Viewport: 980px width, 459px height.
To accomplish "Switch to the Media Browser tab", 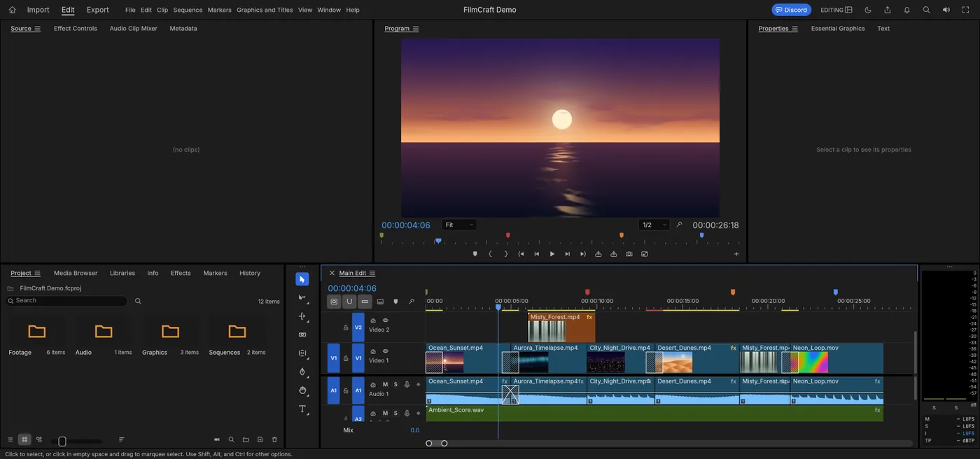I will (x=76, y=273).
